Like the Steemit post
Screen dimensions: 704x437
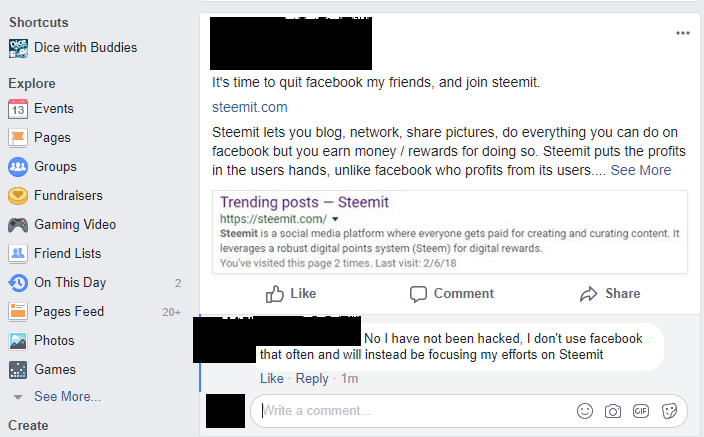pos(291,294)
